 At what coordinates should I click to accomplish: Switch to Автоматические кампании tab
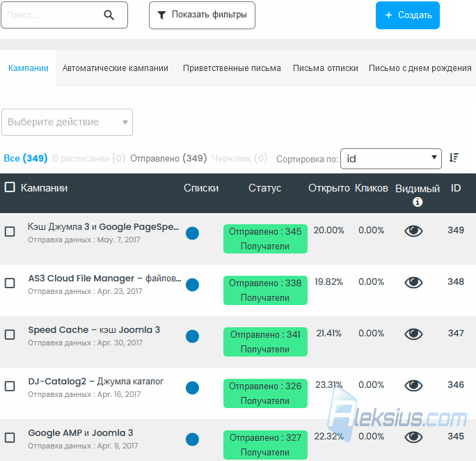tap(115, 68)
